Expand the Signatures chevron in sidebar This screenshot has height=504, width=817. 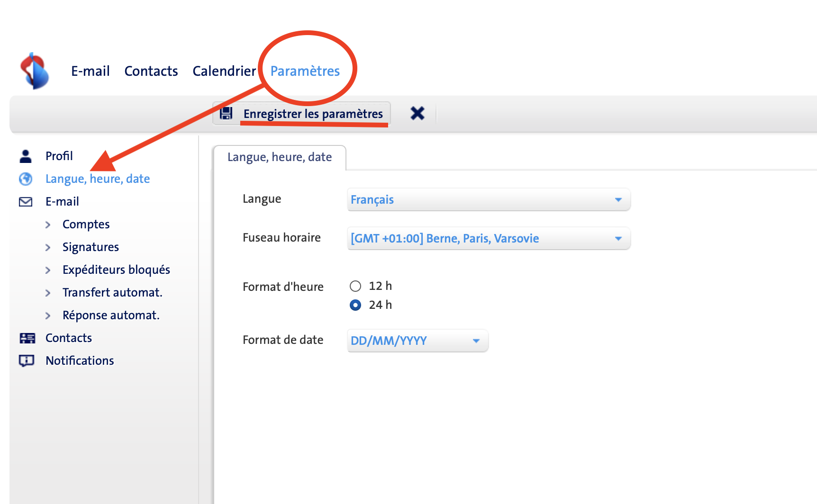pyautogui.click(x=48, y=247)
